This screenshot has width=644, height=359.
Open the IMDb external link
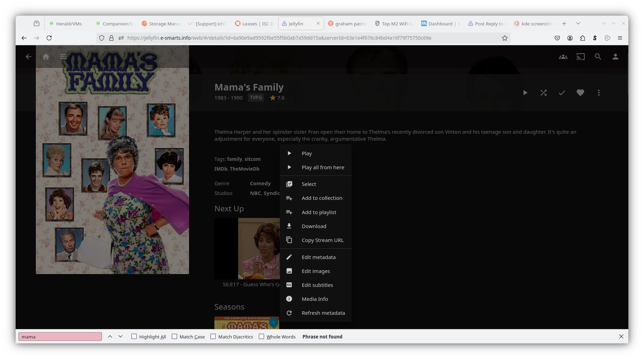221,169
